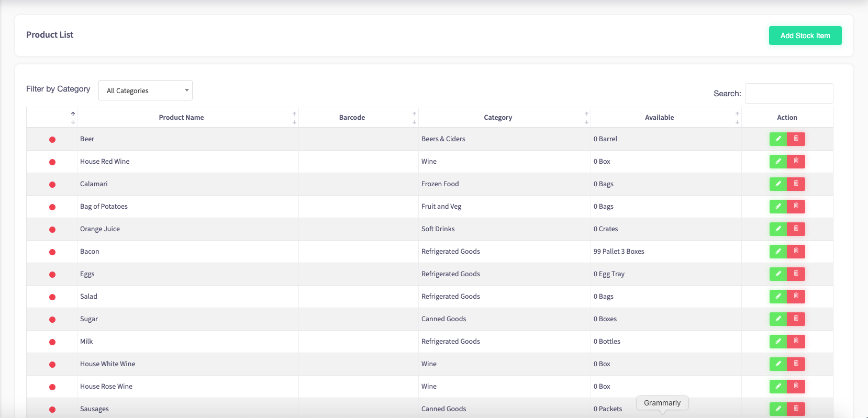Edit House Red Wine with the pencil icon
This screenshot has width=868, height=418.
[x=778, y=161]
